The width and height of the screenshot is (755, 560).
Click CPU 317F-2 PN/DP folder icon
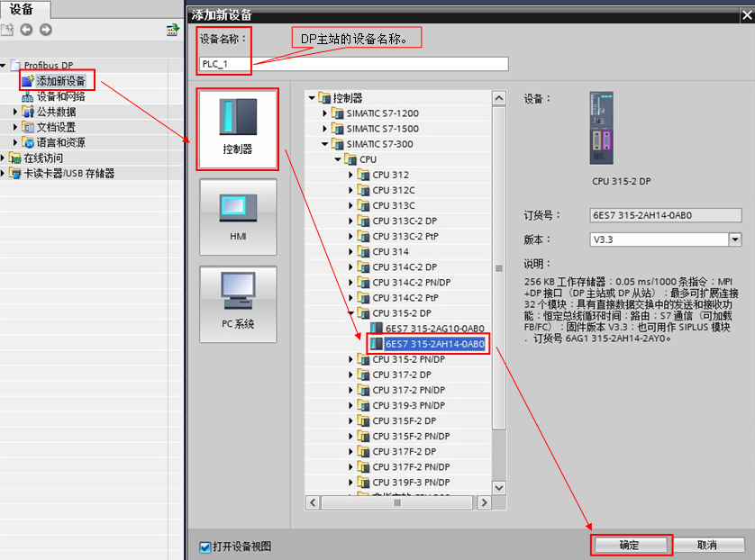(364, 467)
